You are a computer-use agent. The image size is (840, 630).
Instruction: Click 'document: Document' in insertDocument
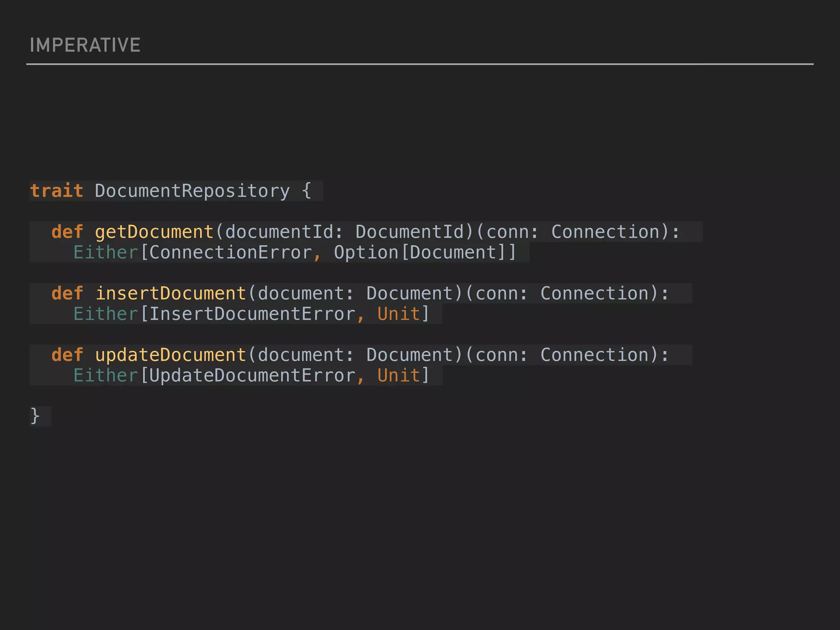pos(355,293)
